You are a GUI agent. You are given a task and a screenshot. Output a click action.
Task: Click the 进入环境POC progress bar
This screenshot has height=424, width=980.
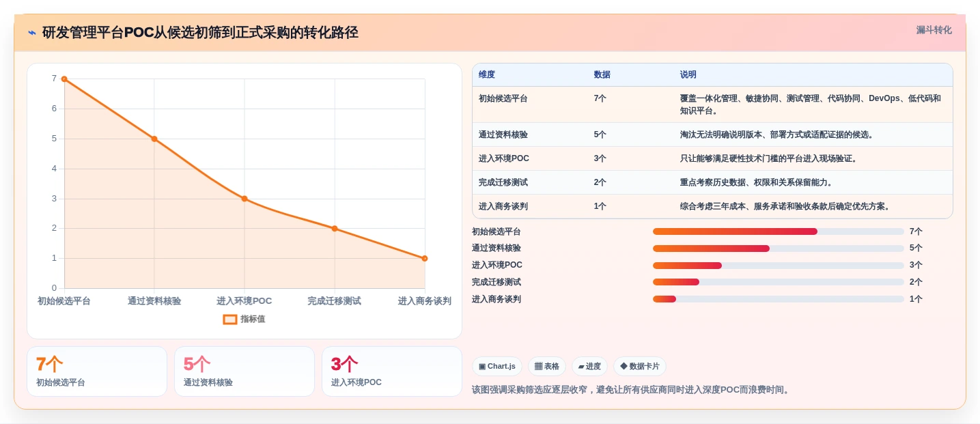[x=779, y=266]
